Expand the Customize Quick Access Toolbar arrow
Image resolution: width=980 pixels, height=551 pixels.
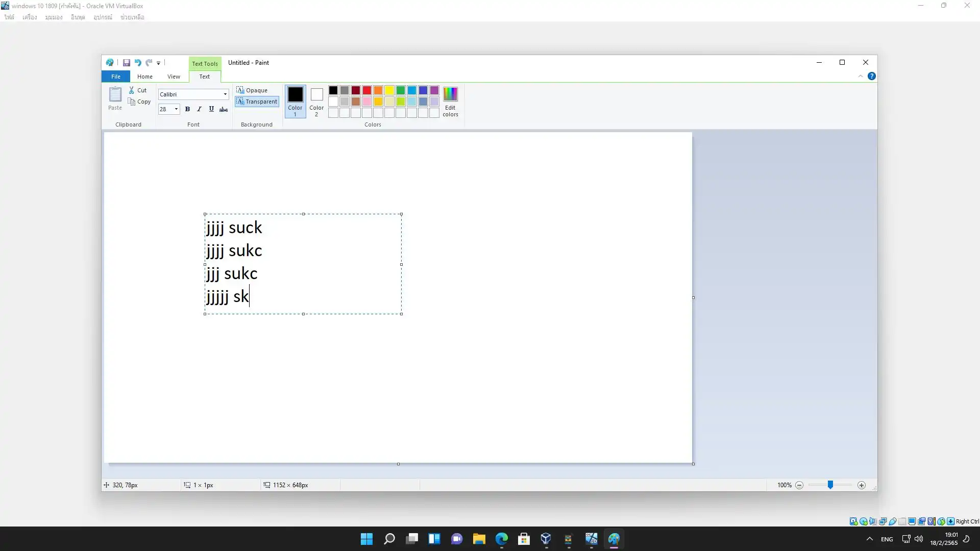click(x=159, y=63)
